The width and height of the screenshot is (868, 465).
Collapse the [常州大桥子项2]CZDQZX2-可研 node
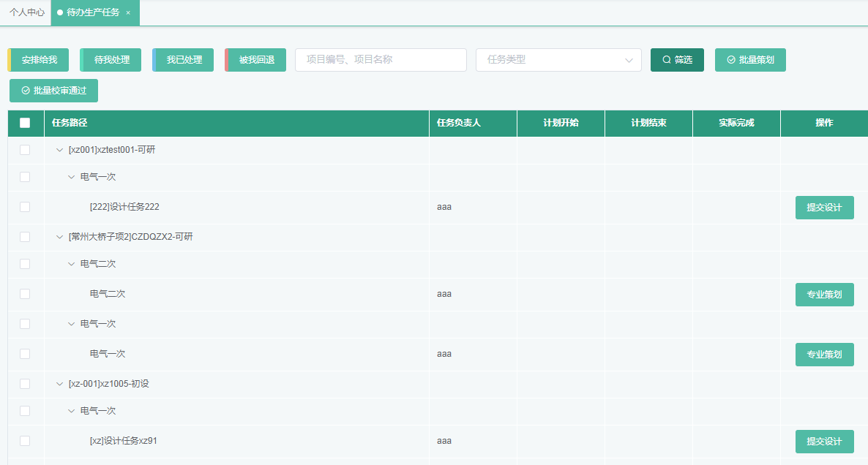60,237
